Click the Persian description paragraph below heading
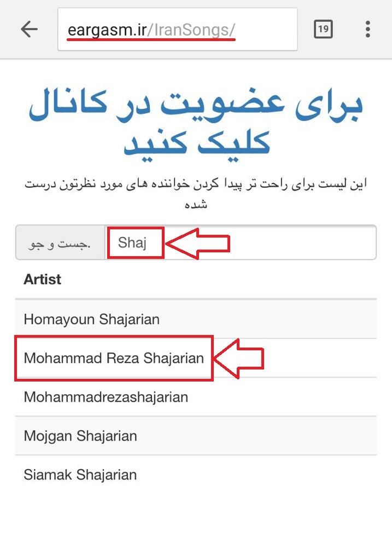Screen dimensions: 392x549 [196, 193]
